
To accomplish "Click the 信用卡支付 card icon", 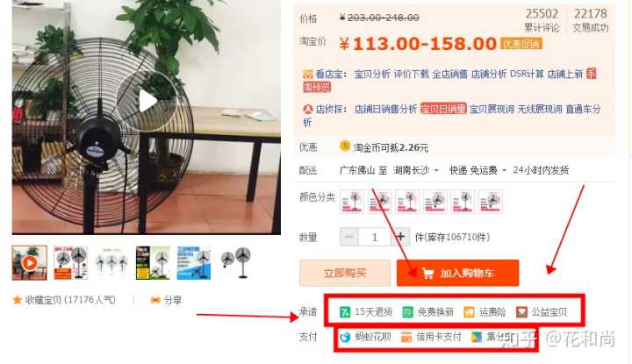I will coord(406,337).
